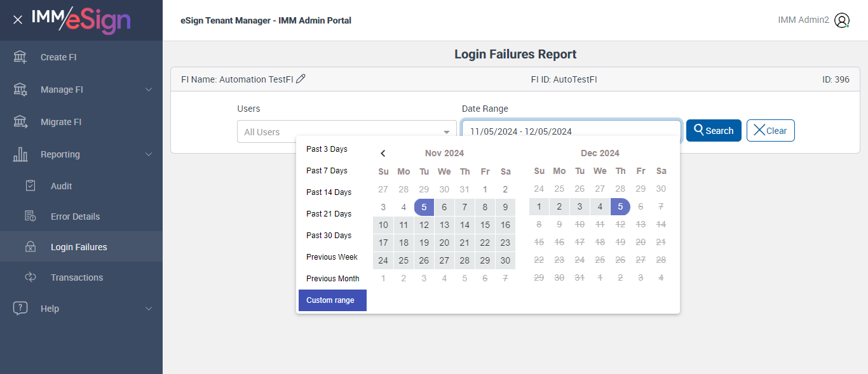This screenshot has height=374, width=868.
Task: Expand the Help menu chevron
Action: coord(149,309)
